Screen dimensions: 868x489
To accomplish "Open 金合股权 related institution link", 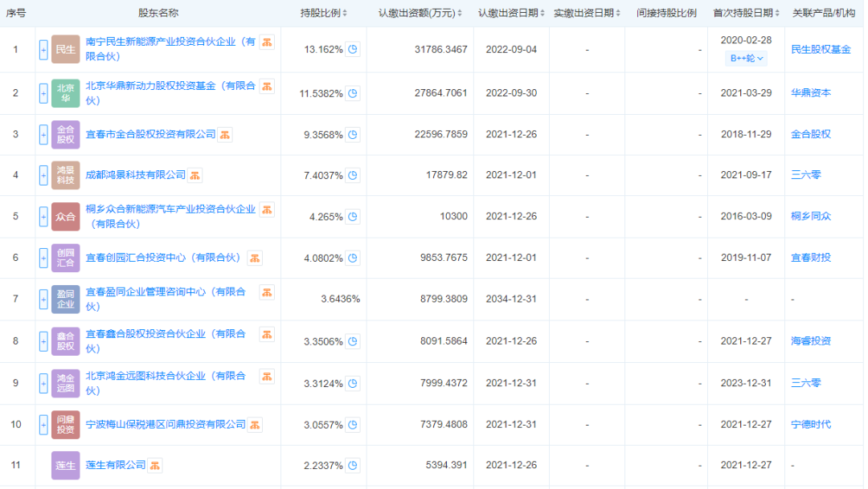I will (x=811, y=134).
